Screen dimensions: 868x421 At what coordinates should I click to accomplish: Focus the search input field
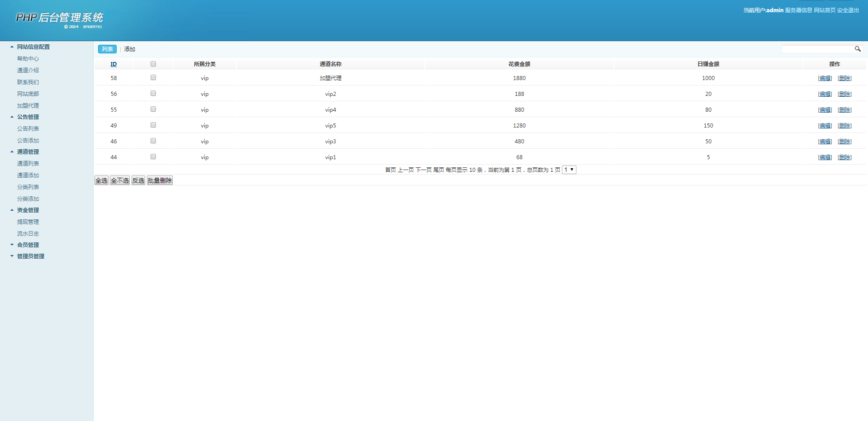817,49
